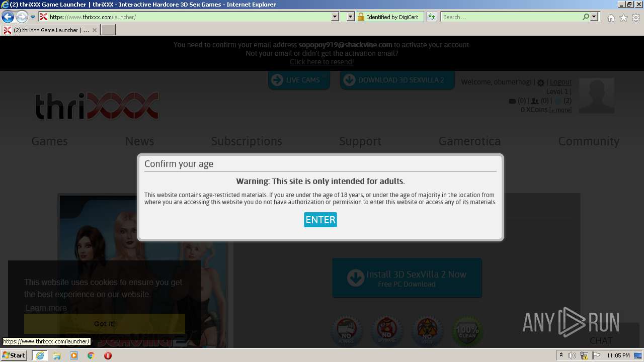Viewport: 644px width, 362px height.
Task: Click the No Spyware badge icon
Action: pos(386,331)
